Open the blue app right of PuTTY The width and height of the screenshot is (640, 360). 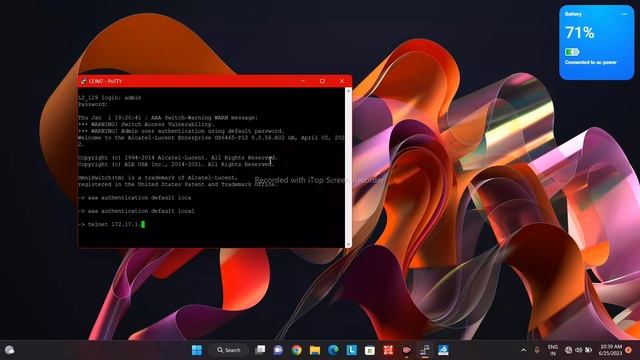pyautogui.click(x=443, y=350)
